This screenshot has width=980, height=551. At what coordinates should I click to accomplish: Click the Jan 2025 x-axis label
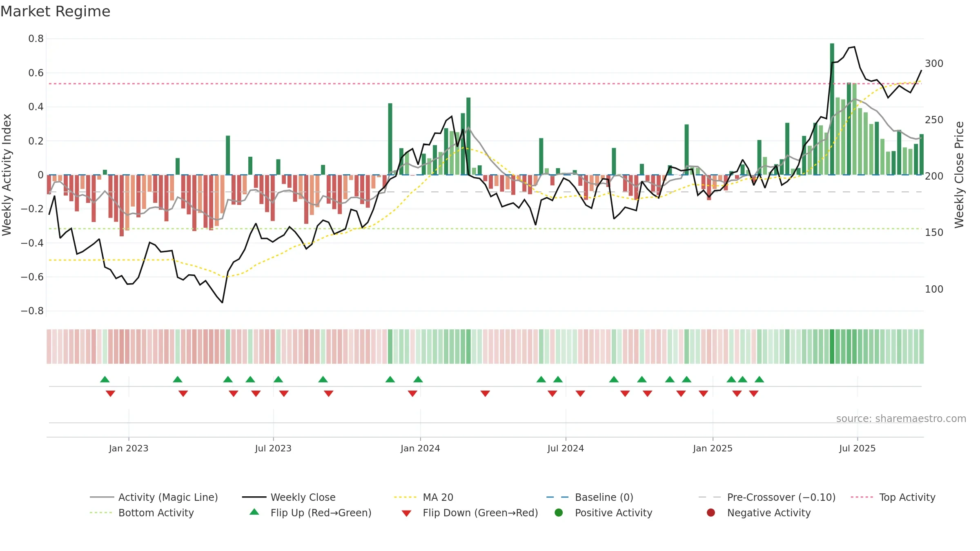coord(713,448)
